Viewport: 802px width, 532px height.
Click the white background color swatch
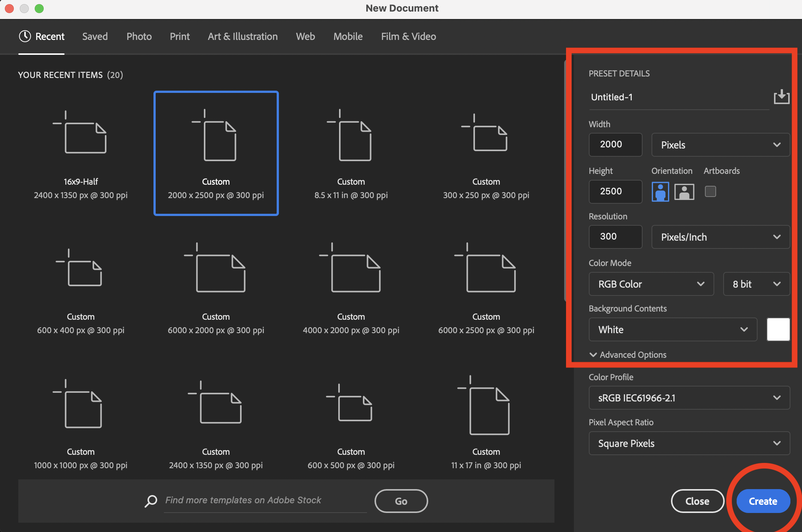[778, 329]
